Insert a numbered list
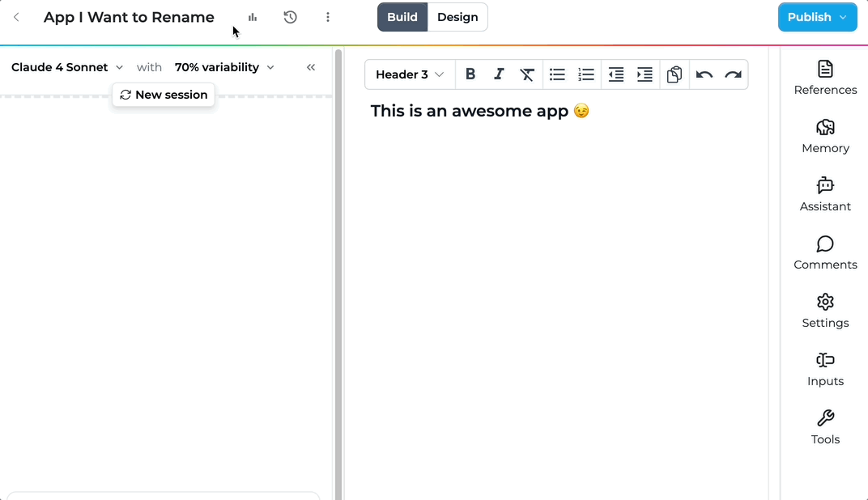This screenshot has width=868, height=500. [586, 74]
